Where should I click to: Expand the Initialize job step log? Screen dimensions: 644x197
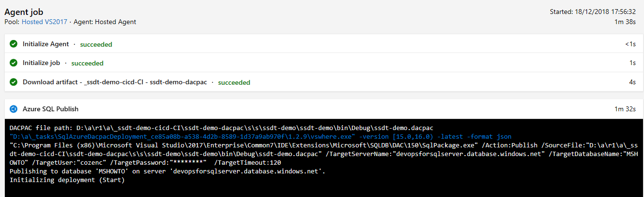tap(323, 63)
